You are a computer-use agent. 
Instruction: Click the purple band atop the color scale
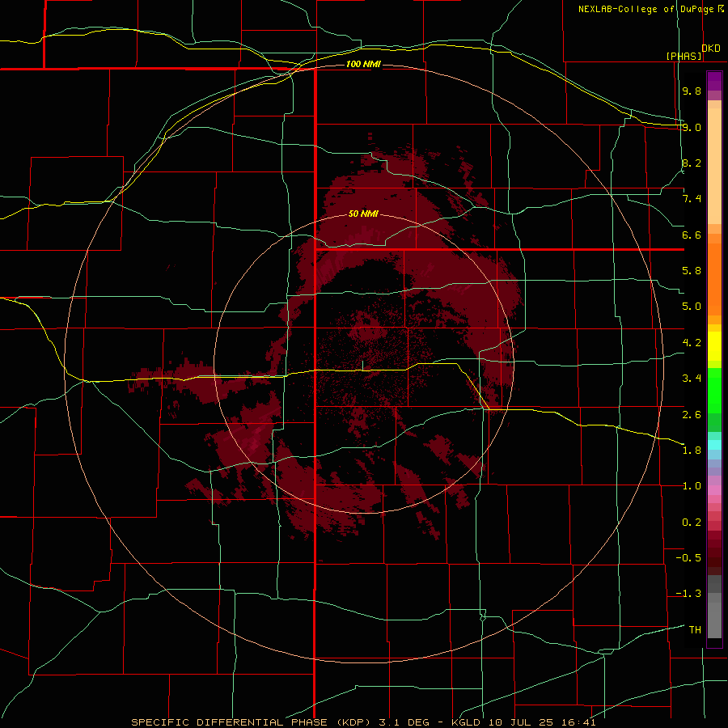[x=714, y=81]
